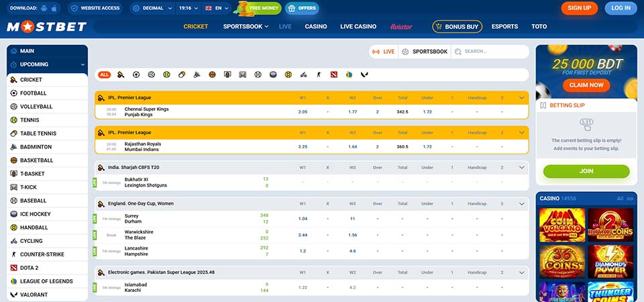
Task: Open the Live Casino nav item
Action: point(358,27)
